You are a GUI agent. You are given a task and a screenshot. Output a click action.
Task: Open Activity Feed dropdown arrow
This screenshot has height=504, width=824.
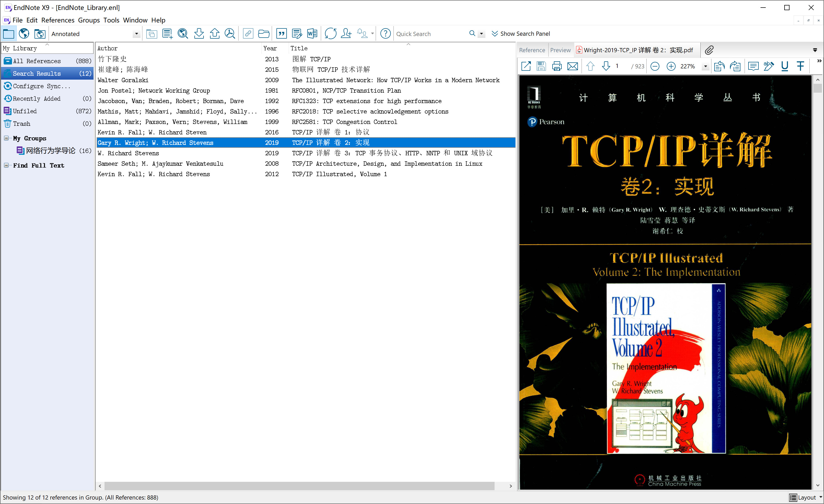[373, 34]
